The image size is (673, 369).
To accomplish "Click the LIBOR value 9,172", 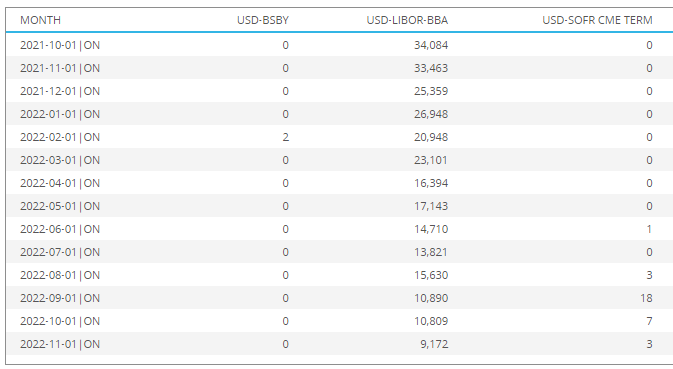I will [434, 344].
